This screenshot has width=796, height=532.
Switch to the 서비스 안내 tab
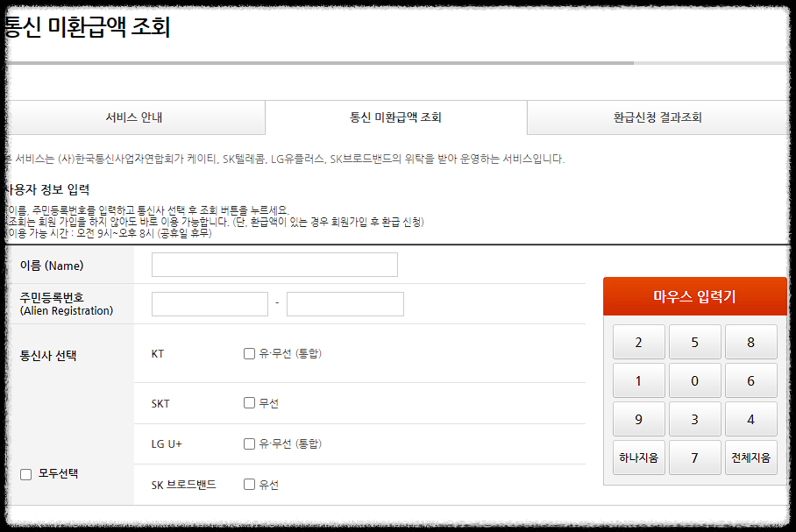(136, 117)
